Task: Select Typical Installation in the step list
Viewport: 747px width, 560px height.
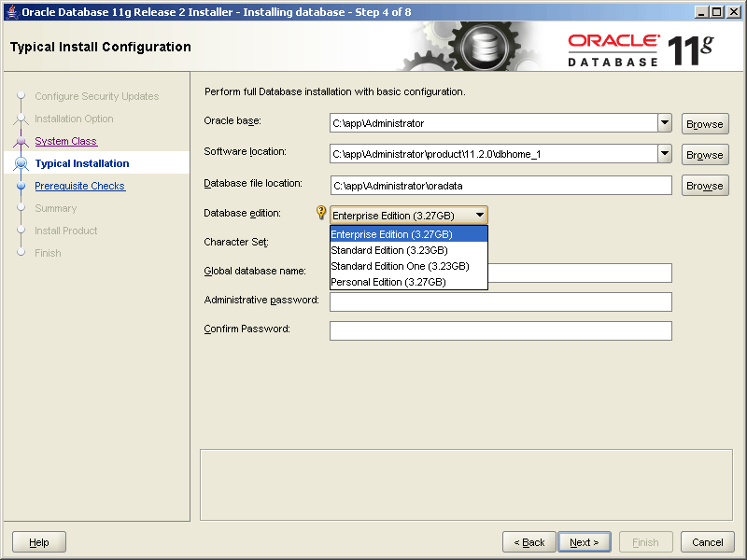Action: 82,163
